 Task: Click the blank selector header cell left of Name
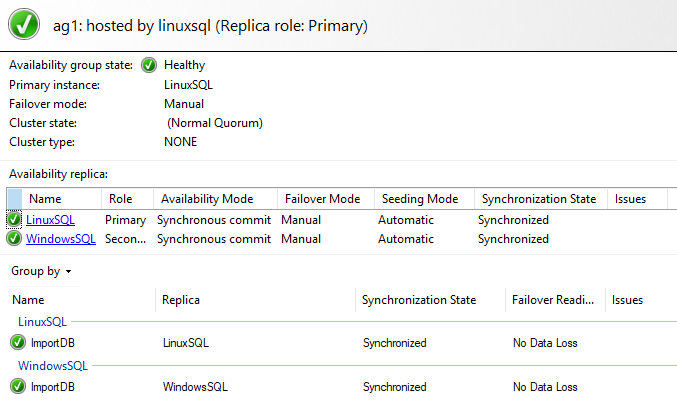(x=14, y=199)
